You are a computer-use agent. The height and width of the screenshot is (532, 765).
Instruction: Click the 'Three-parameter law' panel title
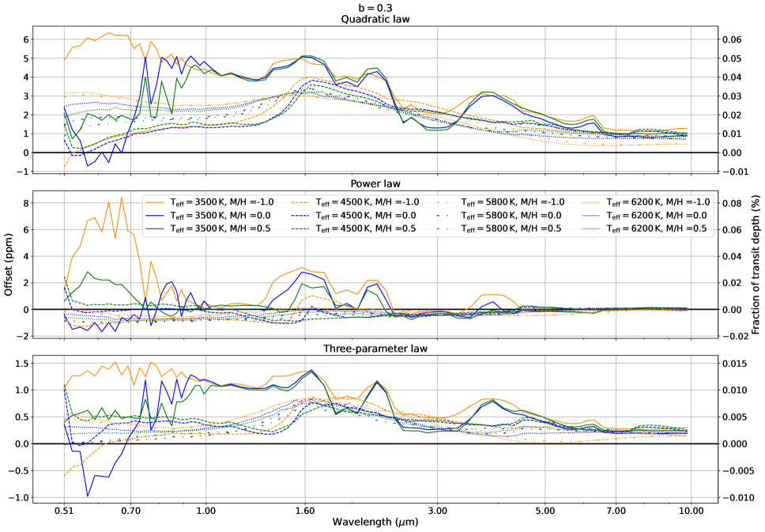coord(375,349)
